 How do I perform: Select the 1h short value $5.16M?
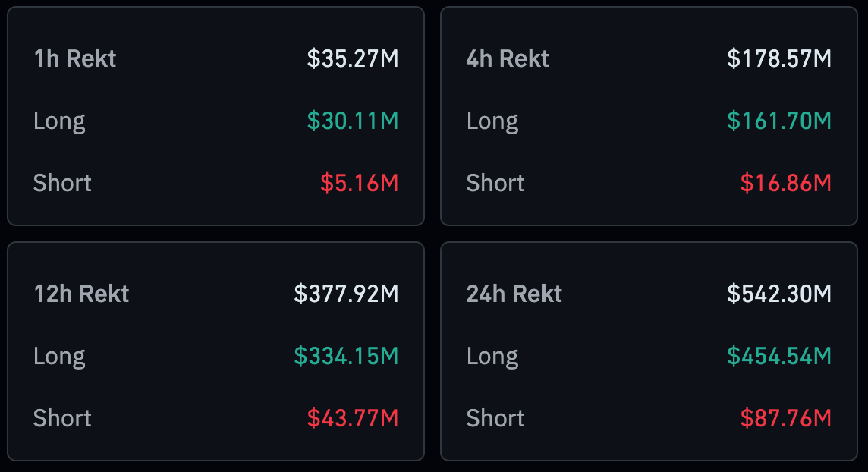click(360, 183)
